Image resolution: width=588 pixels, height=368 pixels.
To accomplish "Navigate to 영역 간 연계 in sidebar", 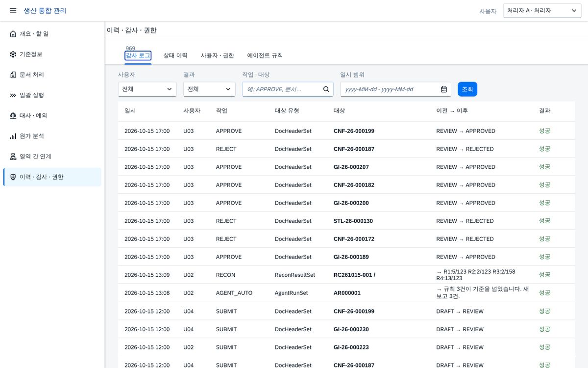I will click(x=52, y=157).
